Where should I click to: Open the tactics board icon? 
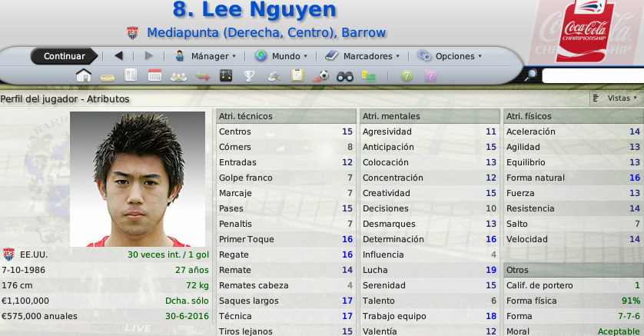pyautogui.click(x=226, y=75)
